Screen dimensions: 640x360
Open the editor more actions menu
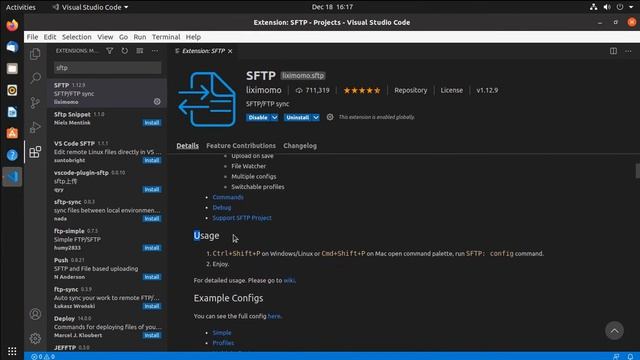click(628, 51)
